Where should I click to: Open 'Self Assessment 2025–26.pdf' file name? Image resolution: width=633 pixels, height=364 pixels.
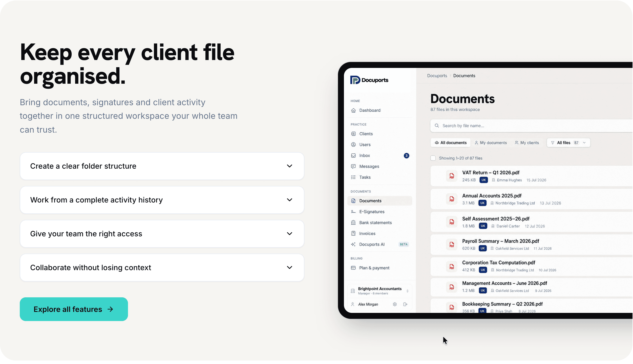point(496,219)
